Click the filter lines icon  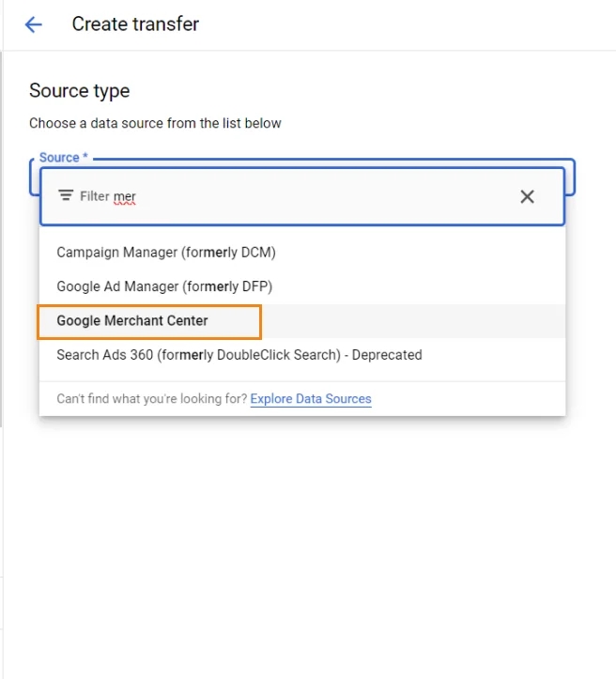pos(66,195)
